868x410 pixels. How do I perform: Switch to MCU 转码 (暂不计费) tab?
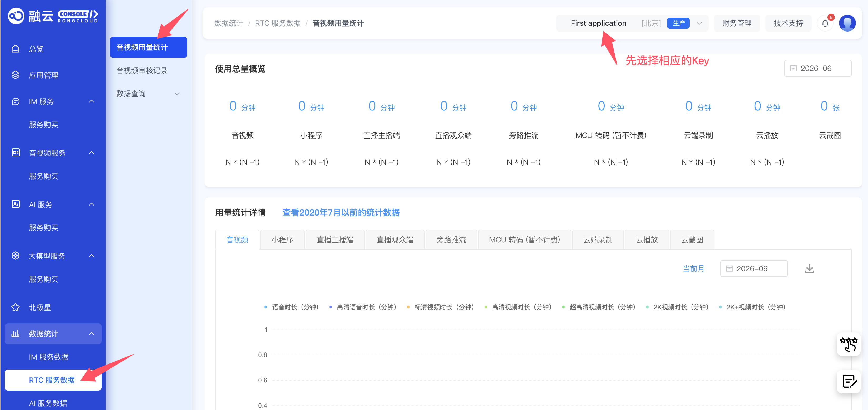tap(525, 240)
